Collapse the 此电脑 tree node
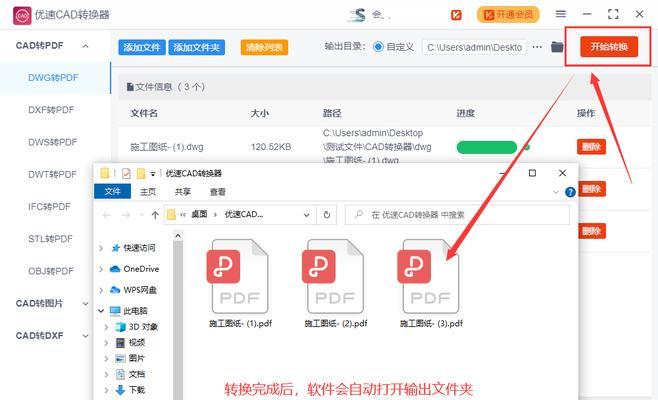The width and height of the screenshot is (658, 400). (101, 311)
